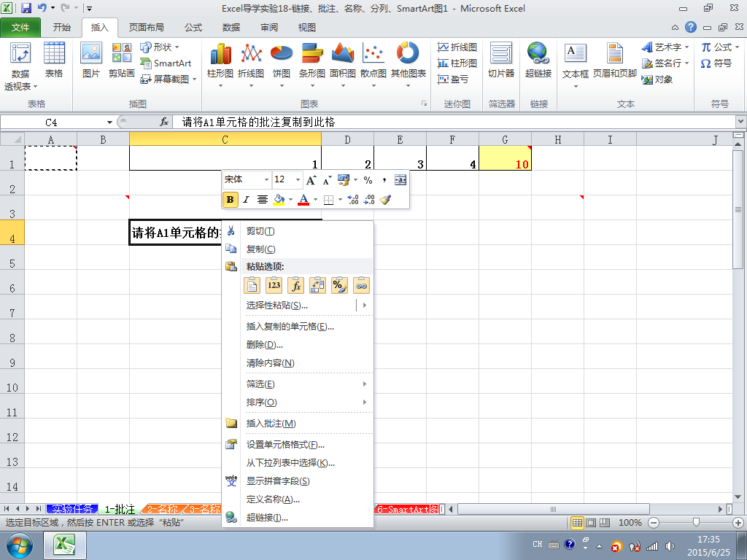Screen dimensions: 747x560
Task: Click the formula bar text
Action: pyautogui.click(x=258, y=122)
